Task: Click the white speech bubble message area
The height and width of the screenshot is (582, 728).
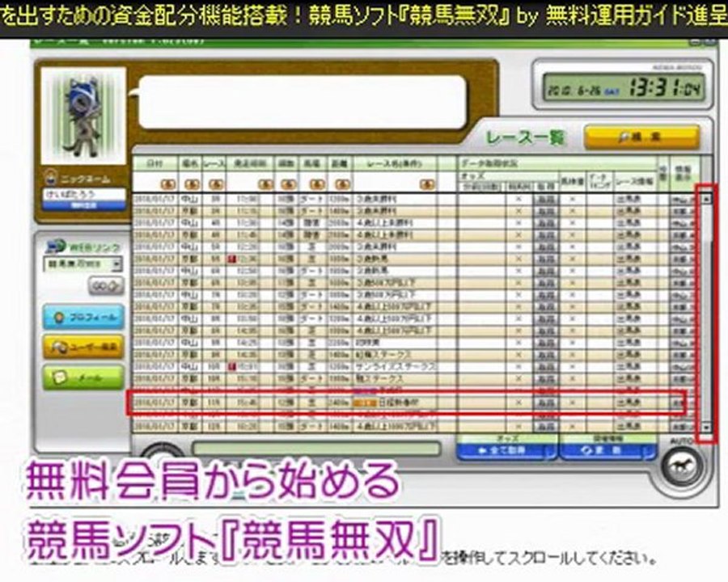Action: point(303,102)
